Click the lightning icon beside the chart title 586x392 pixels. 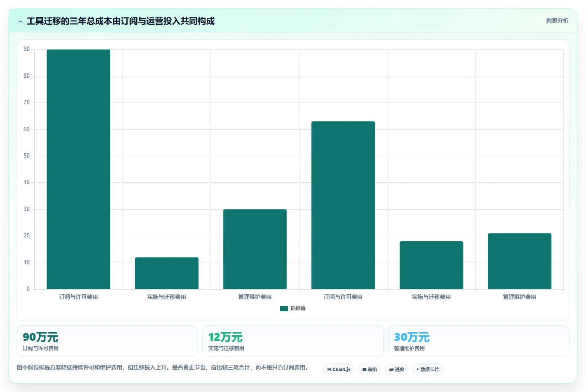[20, 21]
